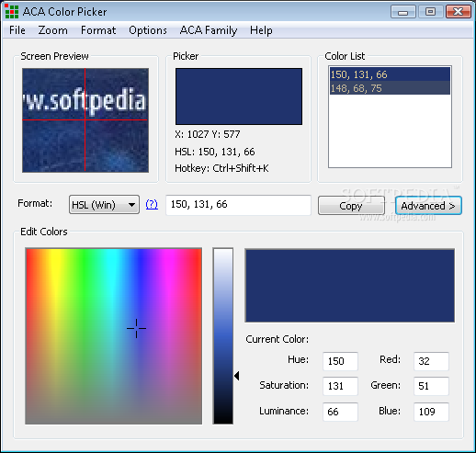Expand the HSL (Win) format dropdown
The image size is (476, 453).
[x=104, y=205]
